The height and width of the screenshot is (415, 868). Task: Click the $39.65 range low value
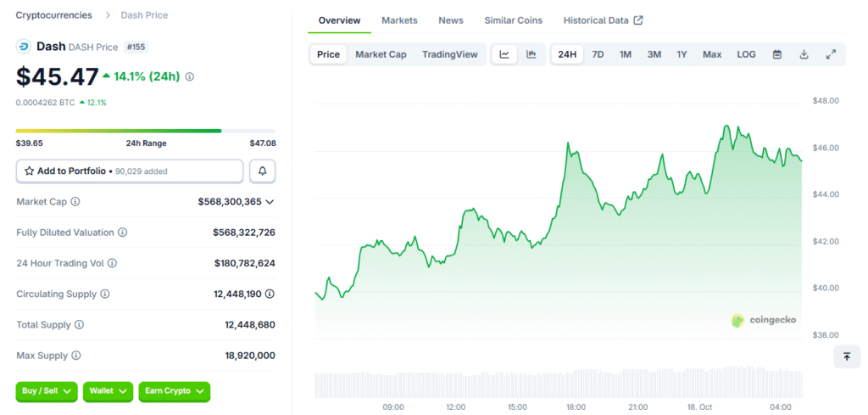[30, 143]
